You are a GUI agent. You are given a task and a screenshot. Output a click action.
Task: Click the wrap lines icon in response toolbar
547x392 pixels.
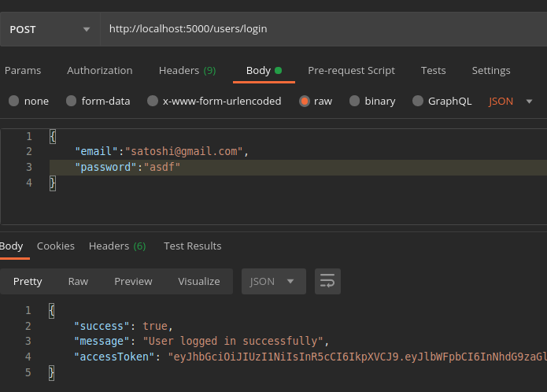[327, 281]
